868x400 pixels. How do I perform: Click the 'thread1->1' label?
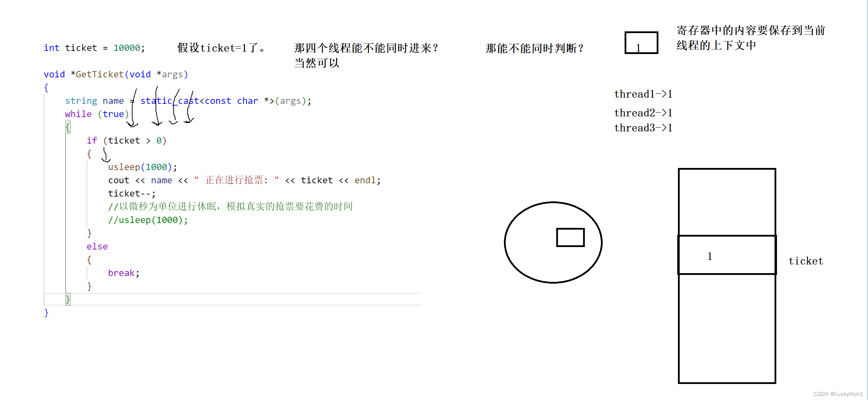tap(643, 94)
